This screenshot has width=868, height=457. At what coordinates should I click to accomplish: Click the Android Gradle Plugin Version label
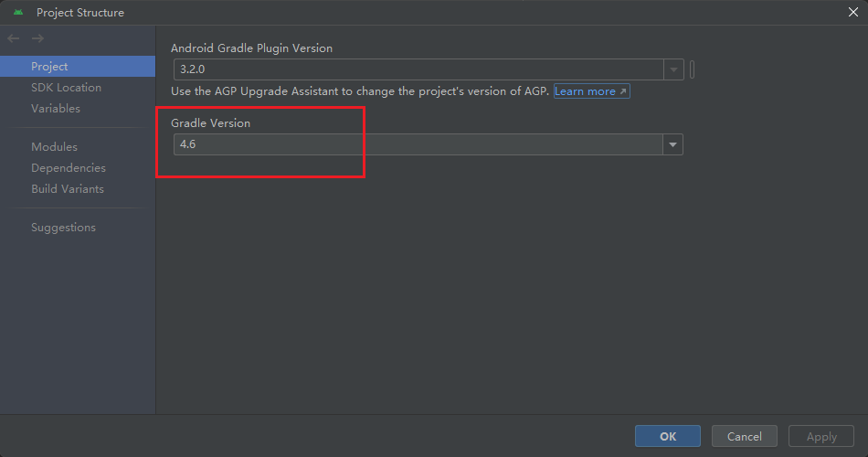pyautogui.click(x=251, y=48)
